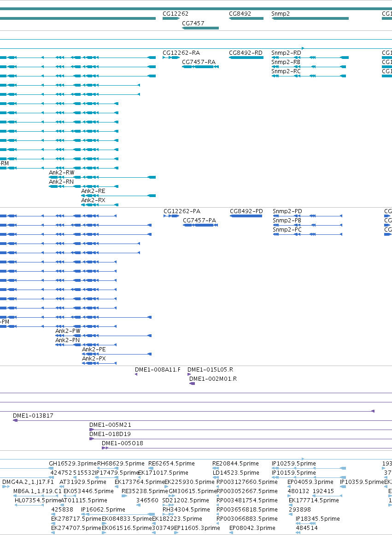Screen dimensions: 392x535
Task: Click EST label IP10259.5prime
Action: (x=294, y=463)
